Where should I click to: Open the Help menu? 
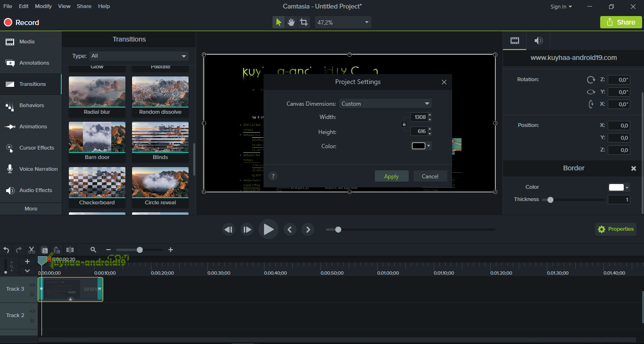click(x=104, y=6)
